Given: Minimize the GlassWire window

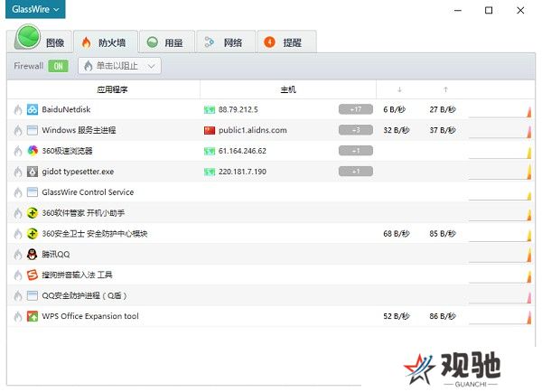Looking at the screenshot, I should (x=458, y=10).
